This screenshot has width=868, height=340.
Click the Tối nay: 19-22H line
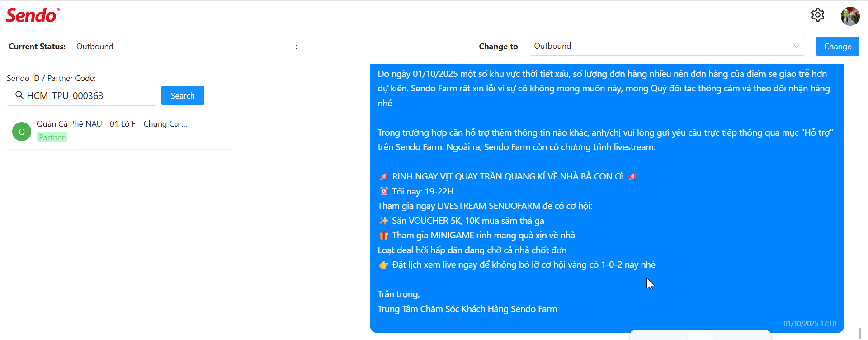[x=416, y=191]
